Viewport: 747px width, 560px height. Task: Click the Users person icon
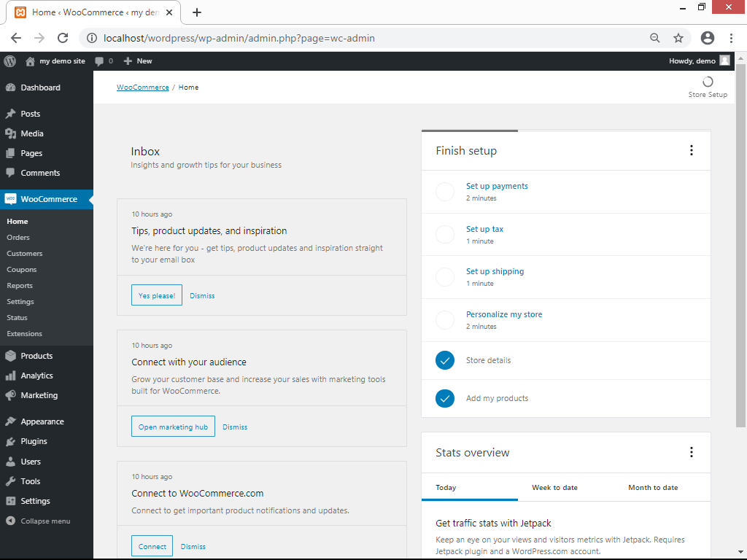coord(10,462)
